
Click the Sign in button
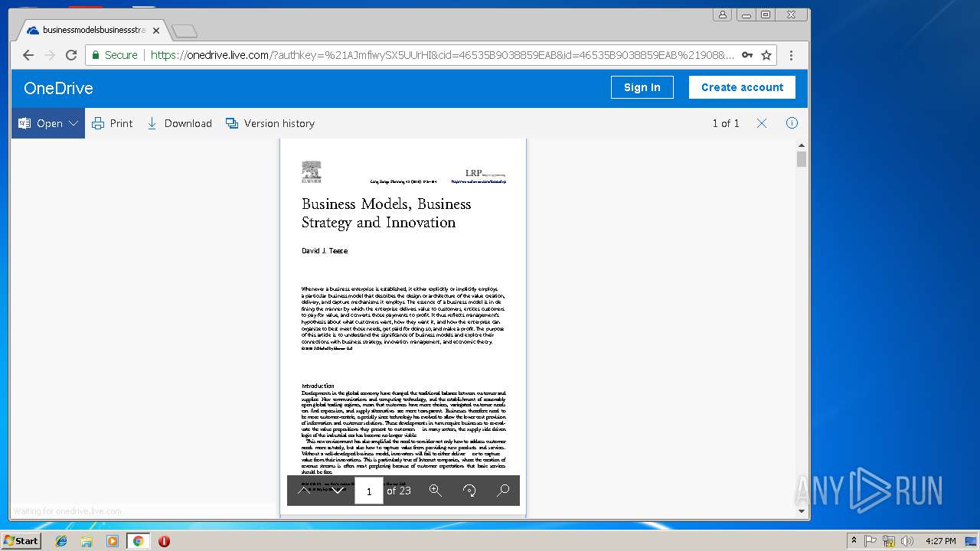coord(642,87)
